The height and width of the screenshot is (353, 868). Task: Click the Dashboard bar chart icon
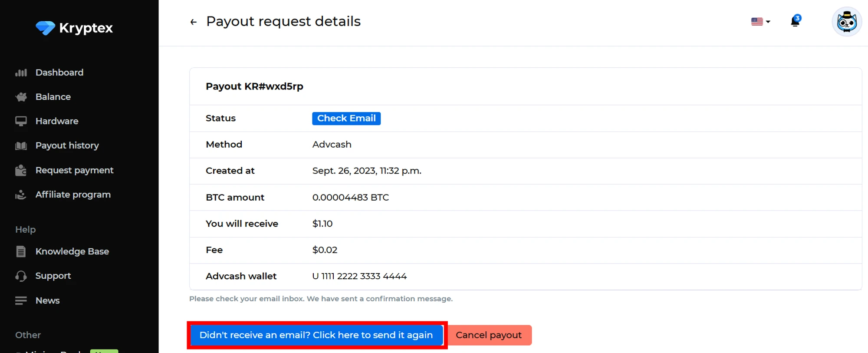(x=21, y=73)
